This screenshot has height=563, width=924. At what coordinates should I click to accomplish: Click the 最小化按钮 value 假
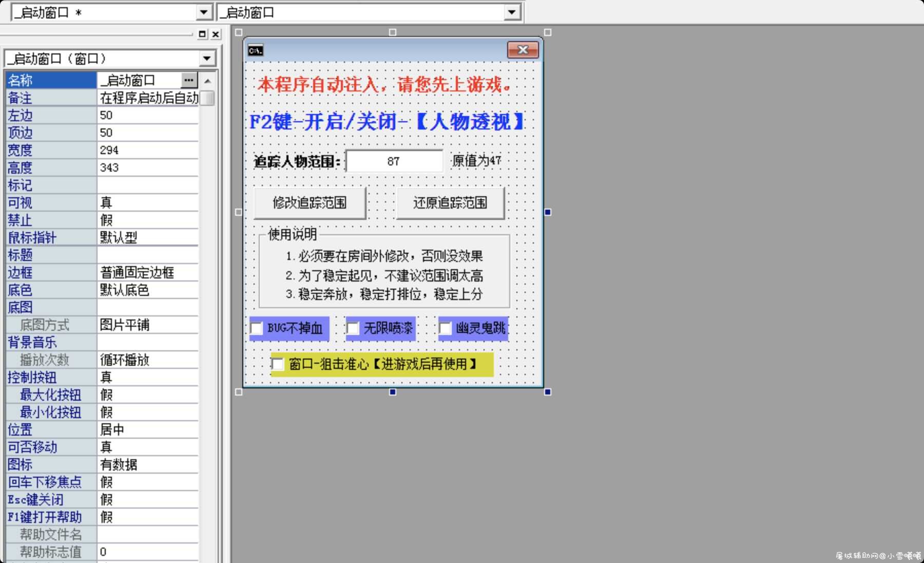coord(148,412)
